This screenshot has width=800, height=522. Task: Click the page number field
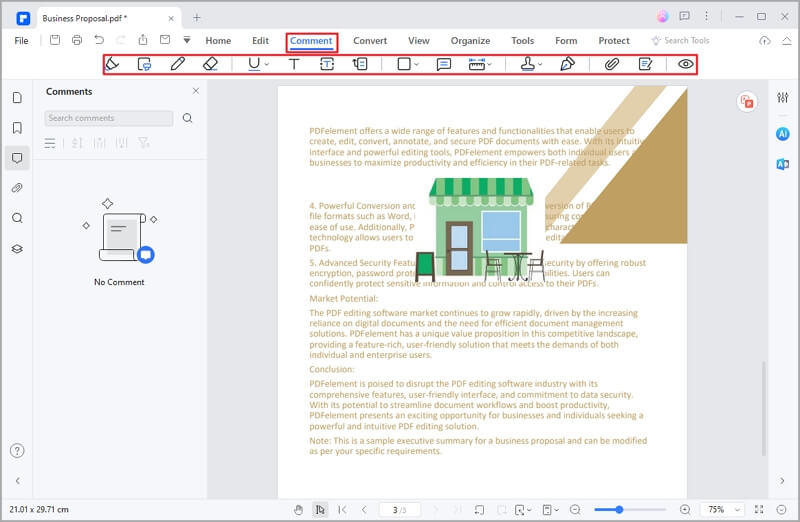pos(400,509)
